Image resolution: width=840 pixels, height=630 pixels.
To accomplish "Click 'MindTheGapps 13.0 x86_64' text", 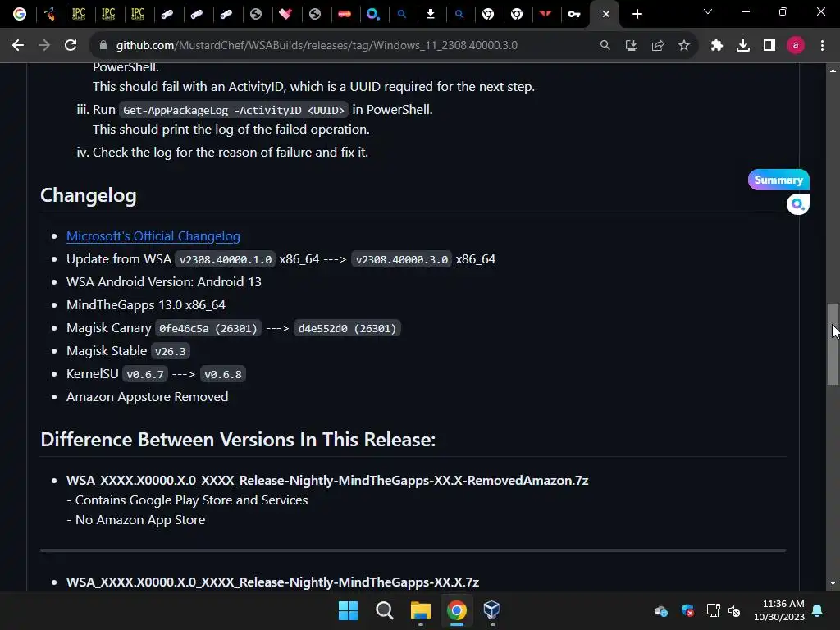I will tap(146, 305).
